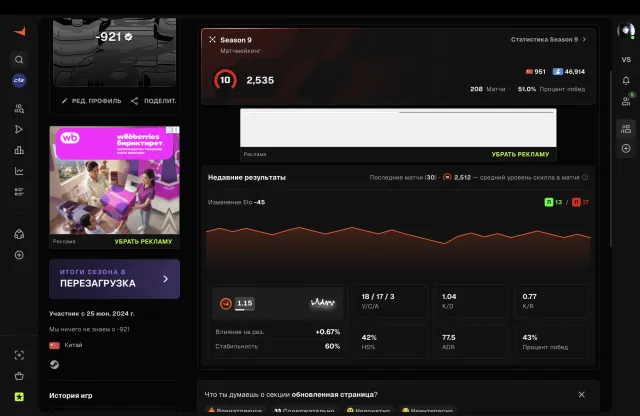Click the 2,535 Elo value
The image size is (640, 416).
(x=260, y=80)
